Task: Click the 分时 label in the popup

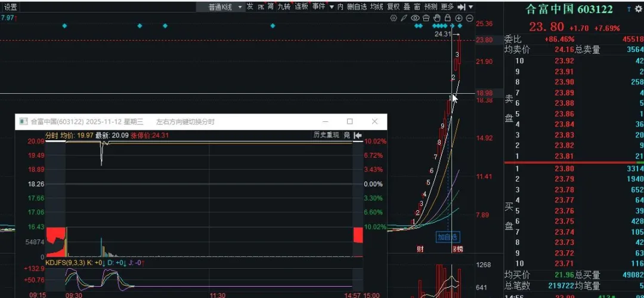Action: coord(51,136)
